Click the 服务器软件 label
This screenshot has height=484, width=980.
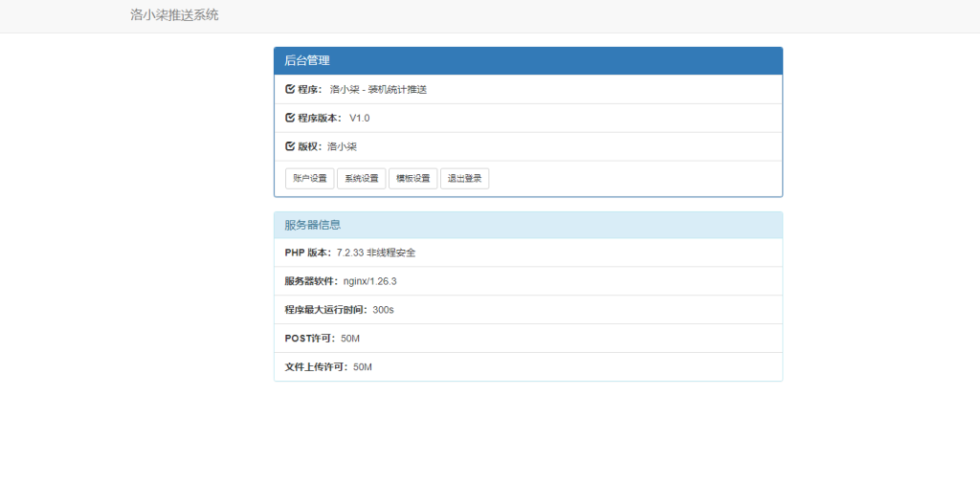click(313, 281)
